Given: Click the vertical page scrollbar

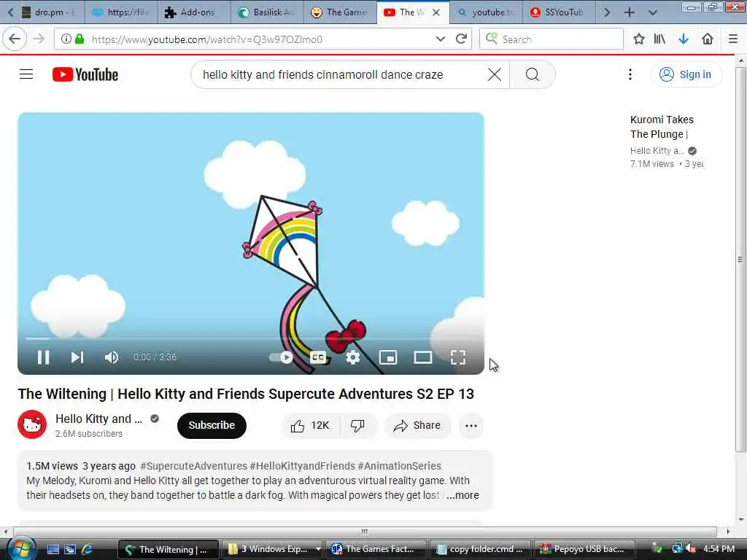Looking at the screenshot, I should click(740, 260).
